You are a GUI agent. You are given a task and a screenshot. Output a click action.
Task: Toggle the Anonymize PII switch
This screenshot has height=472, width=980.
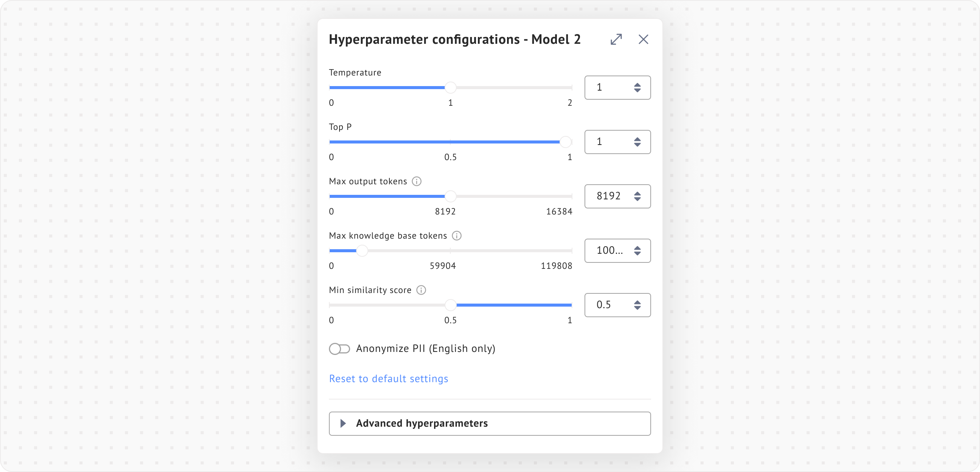click(340, 349)
